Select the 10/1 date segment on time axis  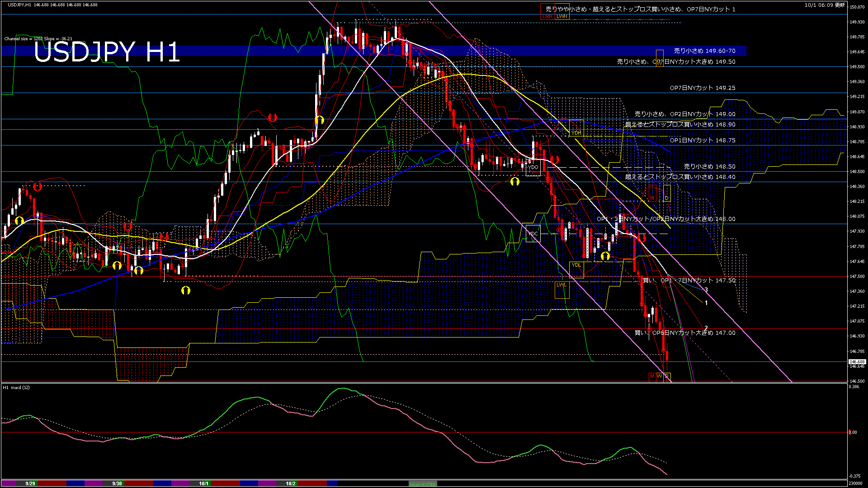coord(204,483)
